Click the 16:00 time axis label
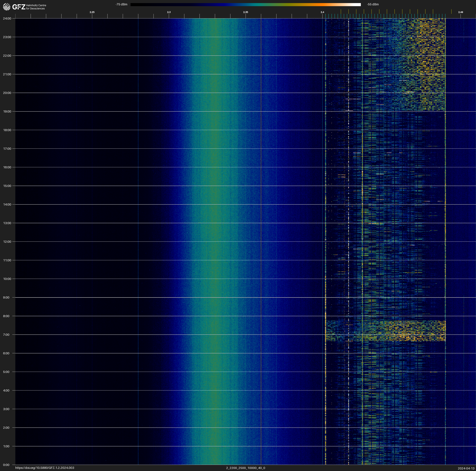The width and height of the screenshot is (476, 471). pos(7,167)
